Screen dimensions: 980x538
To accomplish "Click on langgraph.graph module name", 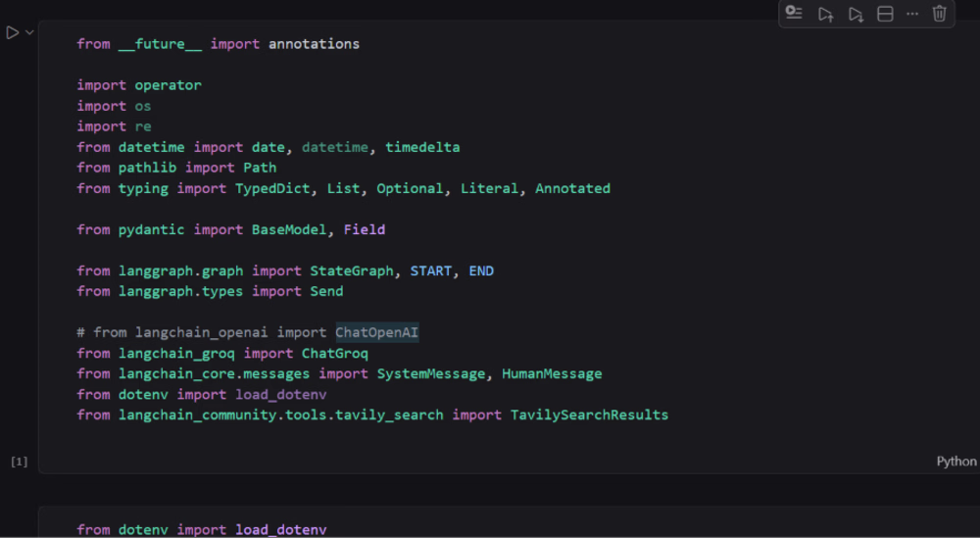I will click(180, 270).
